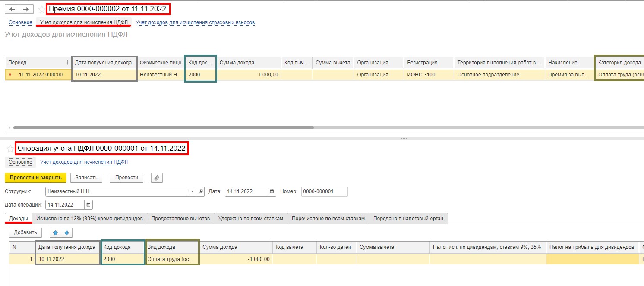Screen dimensions: 644x286
Task: Open Передано в налоговый орган tab
Action: point(408,219)
